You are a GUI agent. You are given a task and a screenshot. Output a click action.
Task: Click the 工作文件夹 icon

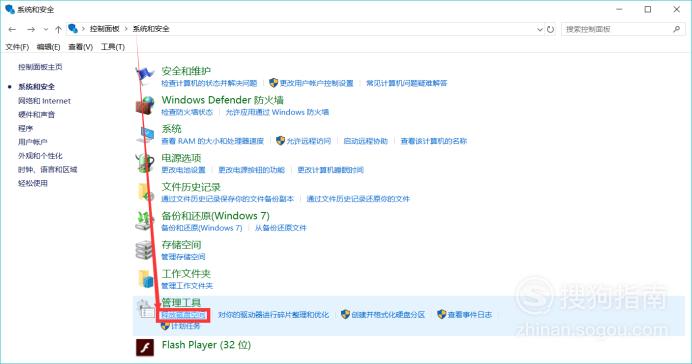146,279
